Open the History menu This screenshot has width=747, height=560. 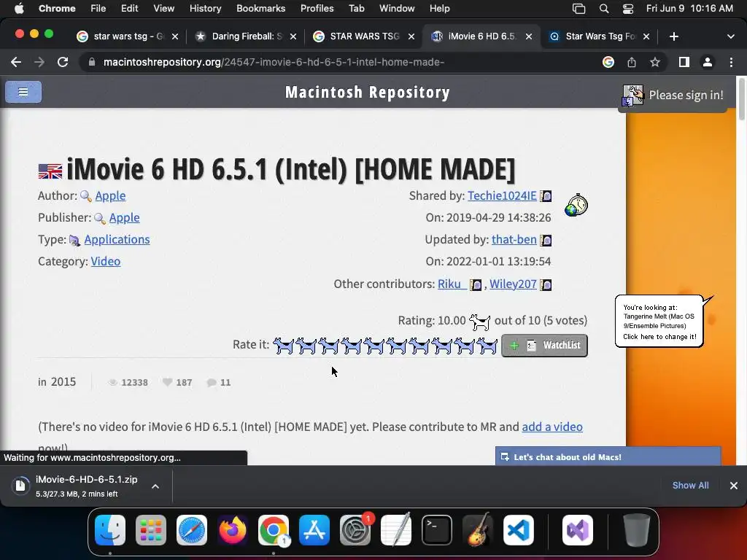pyautogui.click(x=205, y=9)
